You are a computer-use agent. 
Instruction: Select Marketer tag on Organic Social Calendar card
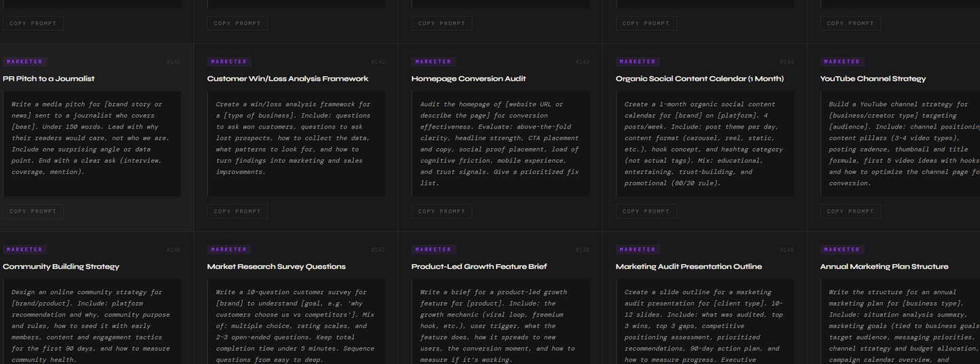coord(638,62)
